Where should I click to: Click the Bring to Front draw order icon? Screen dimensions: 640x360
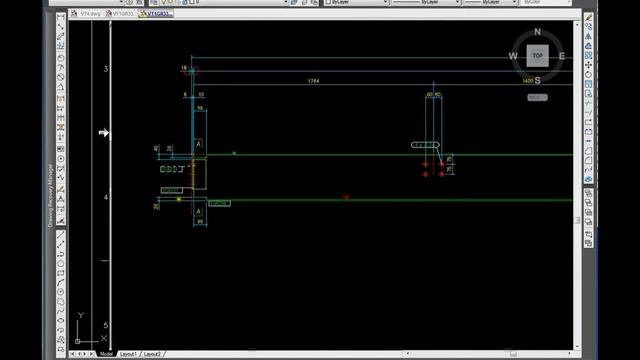point(588,193)
